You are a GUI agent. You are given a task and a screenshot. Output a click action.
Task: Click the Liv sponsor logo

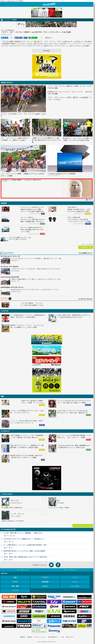pos(54,602)
